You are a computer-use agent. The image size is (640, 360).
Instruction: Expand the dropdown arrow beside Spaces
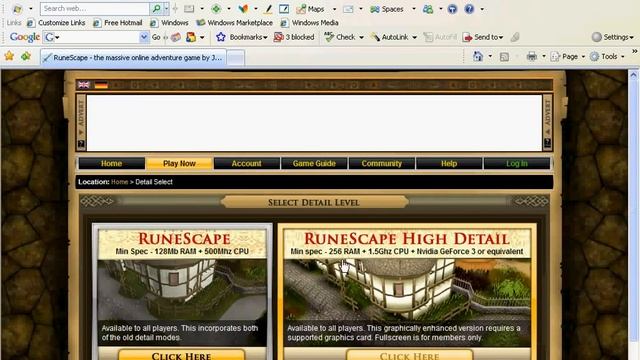(413, 9)
